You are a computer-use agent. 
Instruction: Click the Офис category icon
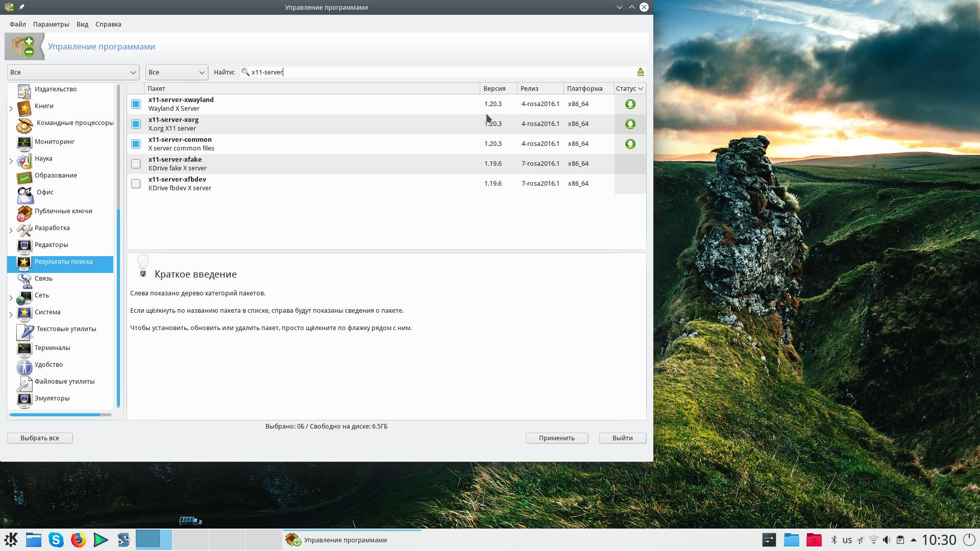point(25,194)
